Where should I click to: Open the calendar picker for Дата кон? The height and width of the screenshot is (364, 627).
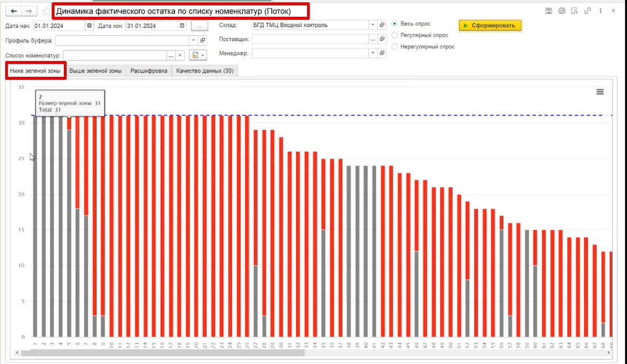pyautogui.click(x=182, y=26)
